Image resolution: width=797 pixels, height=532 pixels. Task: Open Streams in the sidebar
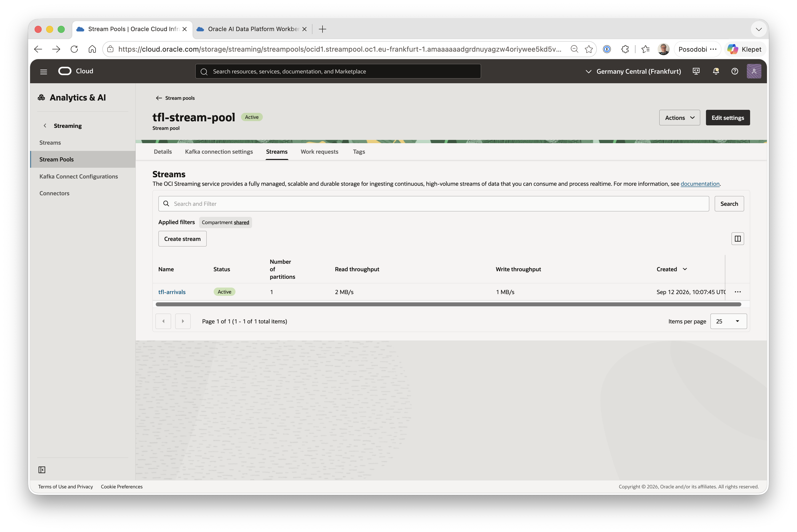pyautogui.click(x=50, y=142)
